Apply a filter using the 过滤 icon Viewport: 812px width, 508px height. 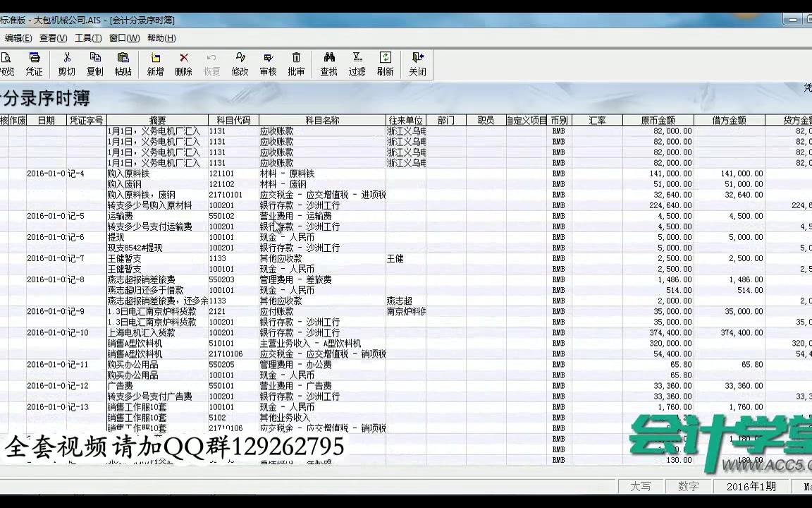(x=357, y=64)
